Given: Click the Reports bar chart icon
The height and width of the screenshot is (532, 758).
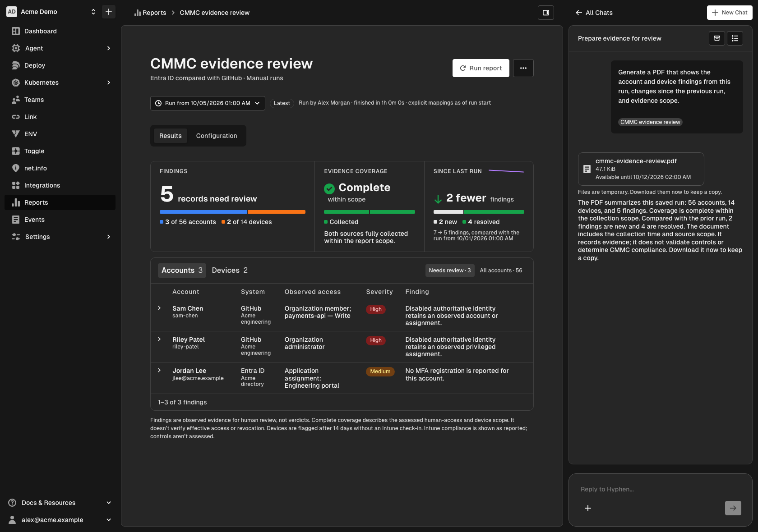Looking at the screenshot, I should pyautogui.click(x=16, y=202).
